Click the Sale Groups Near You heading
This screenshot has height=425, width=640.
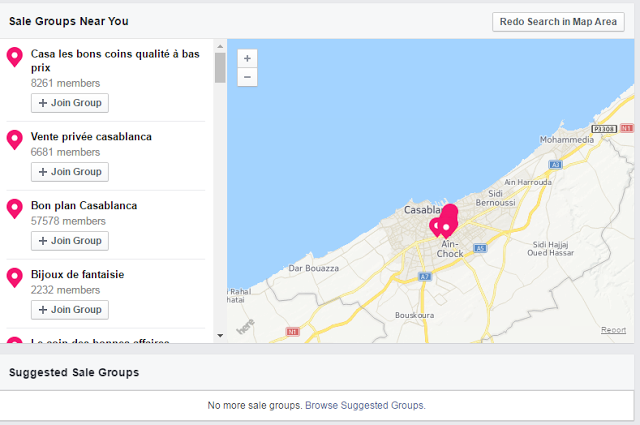tap(69, 21)
